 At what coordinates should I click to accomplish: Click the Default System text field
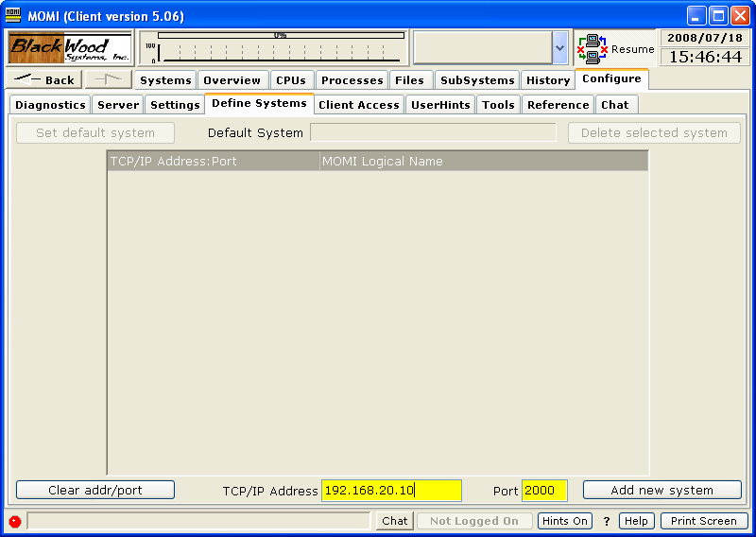433,132
